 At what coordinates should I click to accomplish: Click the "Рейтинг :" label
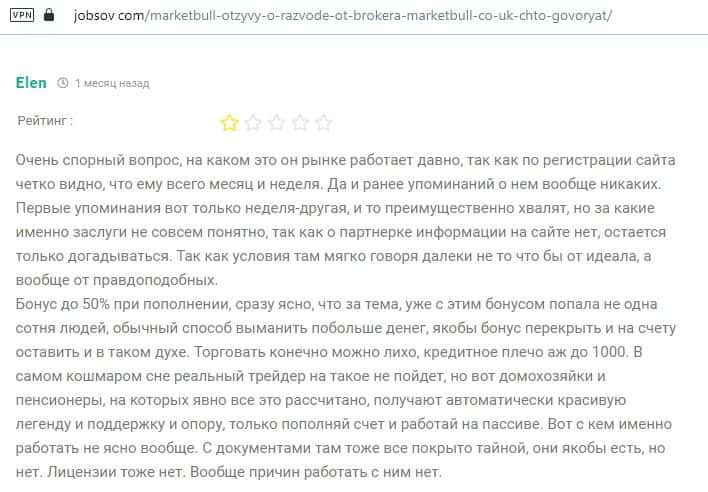45,121
